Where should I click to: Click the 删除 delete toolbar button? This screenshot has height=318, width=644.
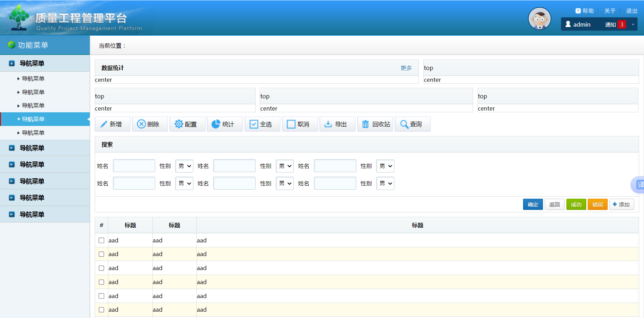point(150,124)
